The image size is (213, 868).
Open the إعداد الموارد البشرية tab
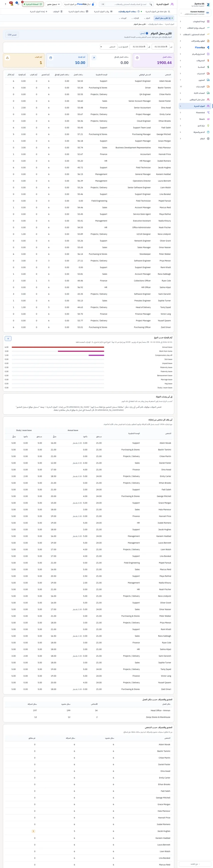click(x=38, y=12)
